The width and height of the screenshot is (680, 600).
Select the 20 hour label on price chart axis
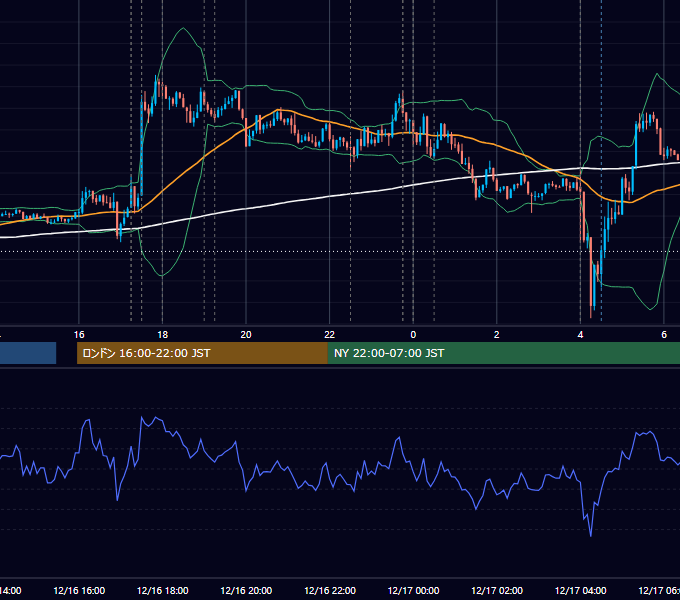(x=246, y=335)
